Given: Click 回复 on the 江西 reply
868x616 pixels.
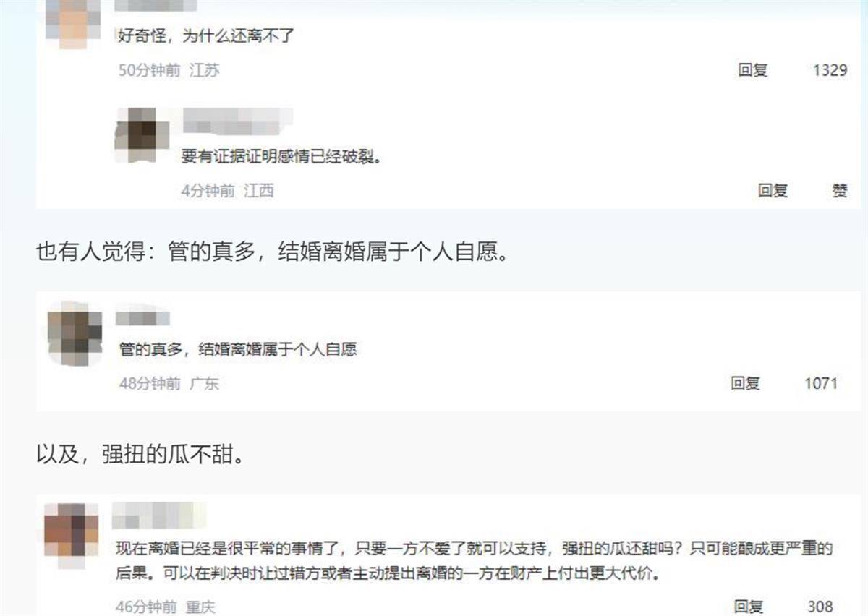Looking at the screenshot, I should point(773,191).
